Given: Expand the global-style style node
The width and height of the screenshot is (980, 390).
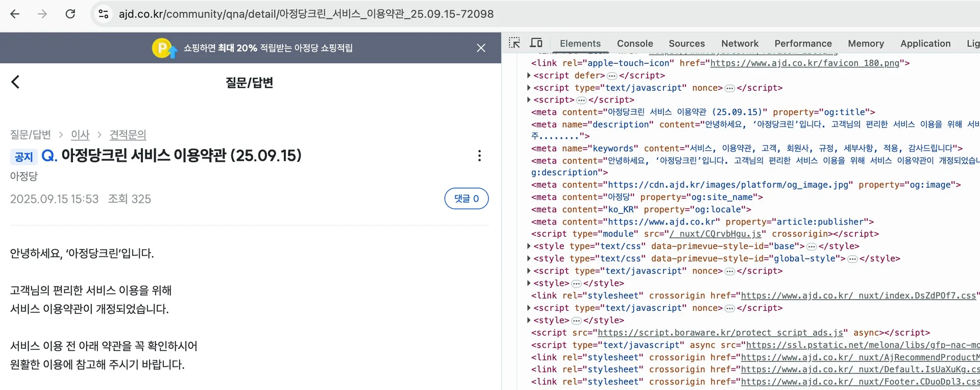Looking at the screenshot, I should [529, 259].
